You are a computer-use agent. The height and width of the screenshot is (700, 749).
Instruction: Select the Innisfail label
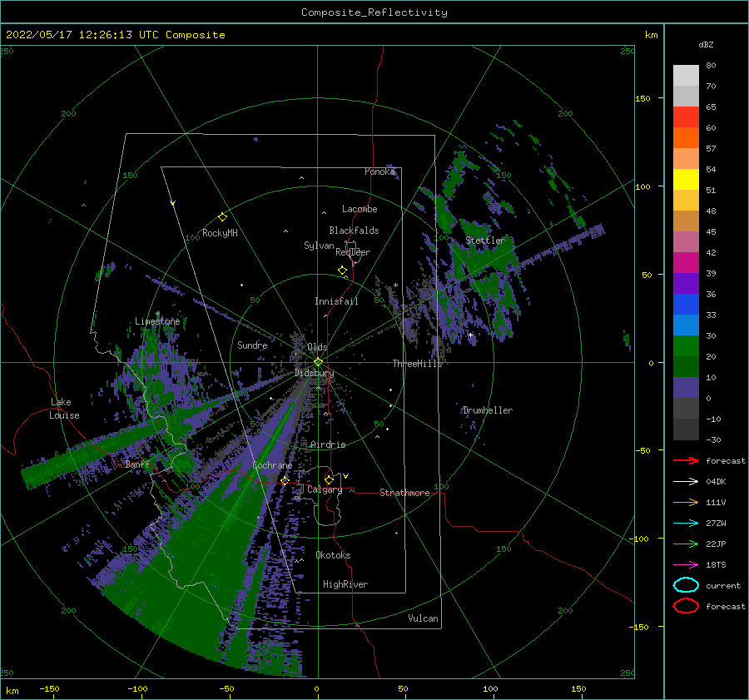336,301
